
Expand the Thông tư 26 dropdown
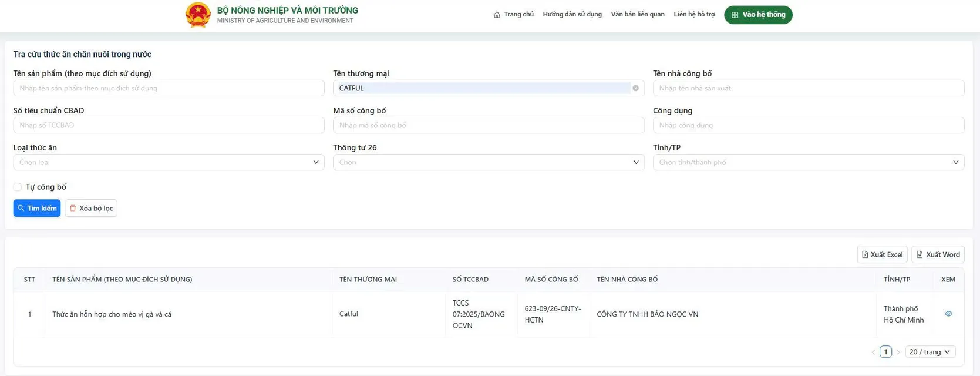489,162
